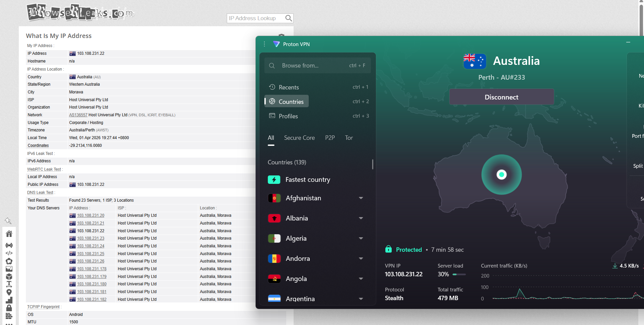The image size is (644, 325).
Task: Open the Recents section in Proton VPN
Action: [x=288, y=87]
